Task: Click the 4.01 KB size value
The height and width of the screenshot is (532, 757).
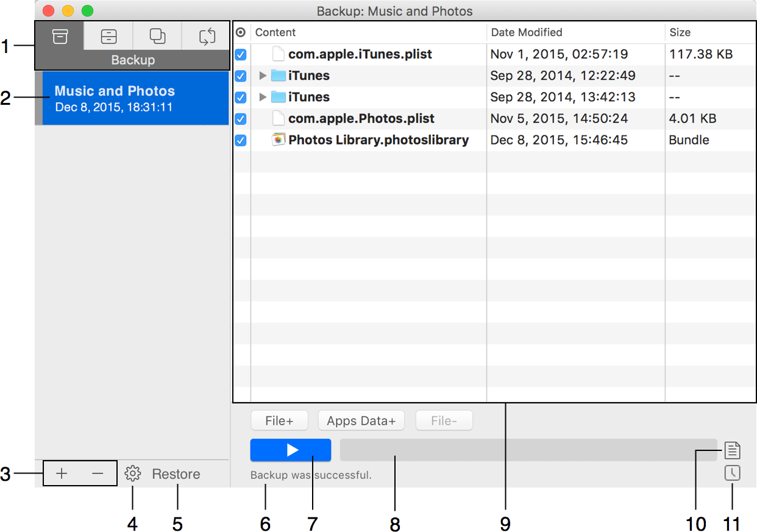Action: [693, 118]
